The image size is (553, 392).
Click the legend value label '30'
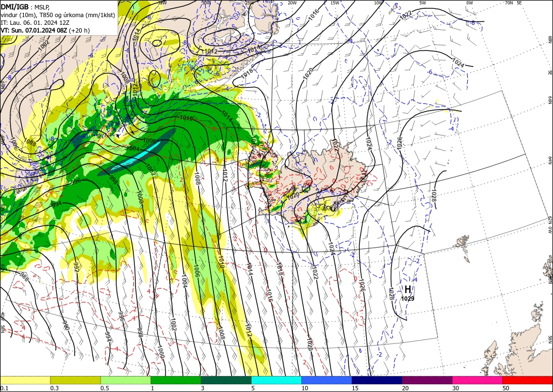(456, 388)
